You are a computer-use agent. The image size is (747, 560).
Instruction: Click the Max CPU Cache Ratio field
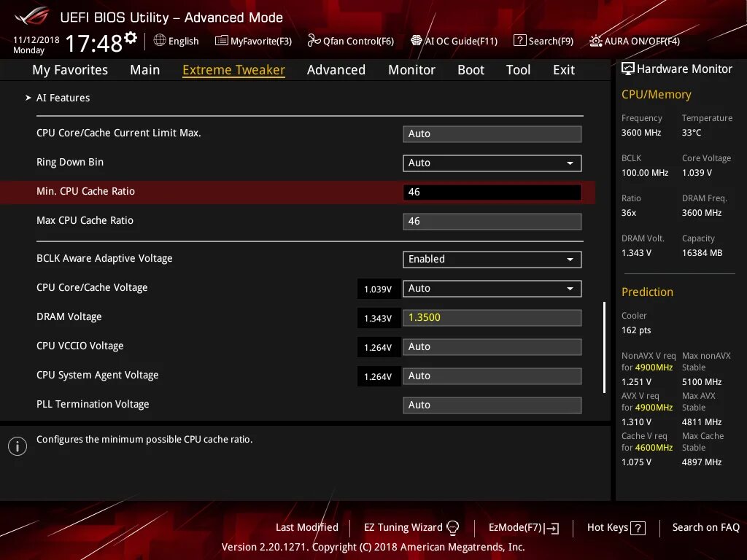tap(492, 221)
